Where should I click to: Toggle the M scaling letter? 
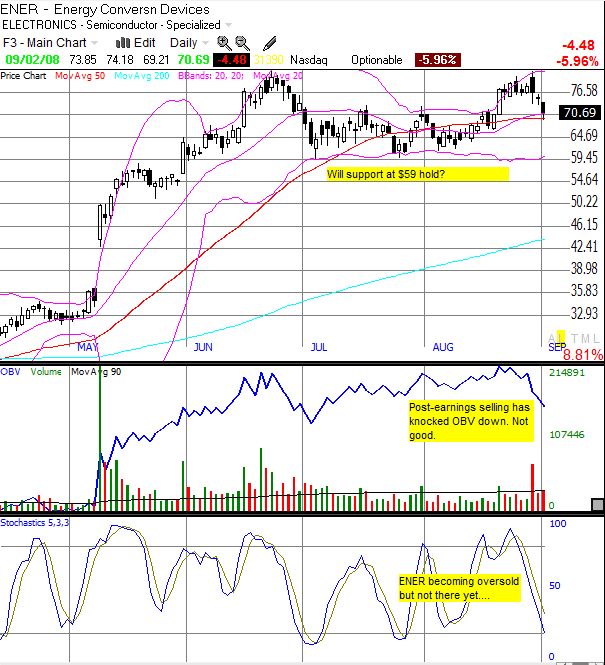pyautogui.click(x=585, y=338)
